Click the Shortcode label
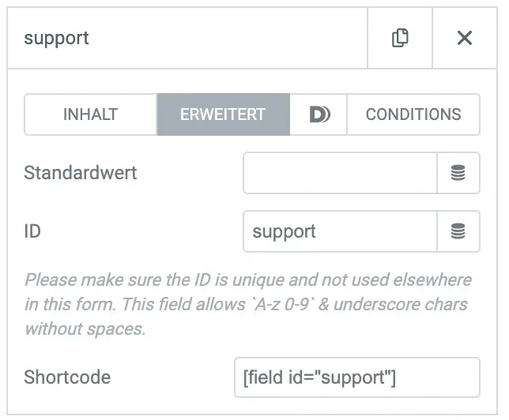The height and width of the screenshot is (420, 509). [x=67, y=377]
